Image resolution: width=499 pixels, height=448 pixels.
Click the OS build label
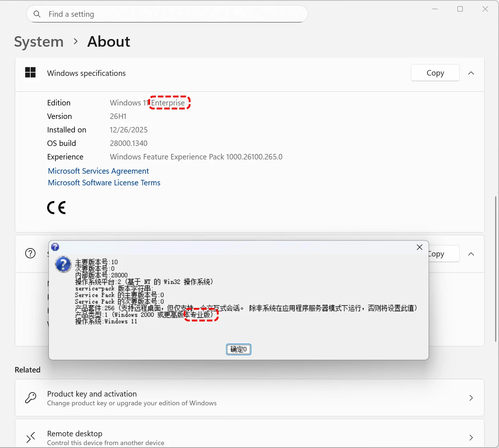click(x=62, y=143)
